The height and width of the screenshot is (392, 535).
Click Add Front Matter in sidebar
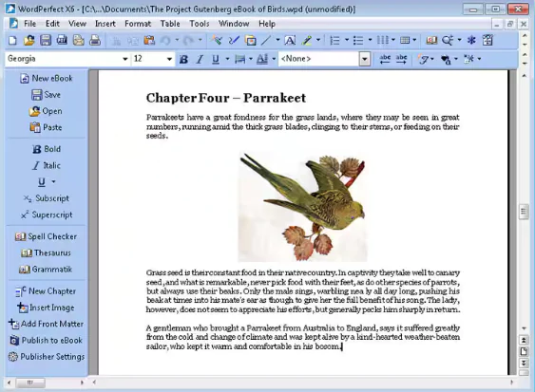(x=46, y=324)
